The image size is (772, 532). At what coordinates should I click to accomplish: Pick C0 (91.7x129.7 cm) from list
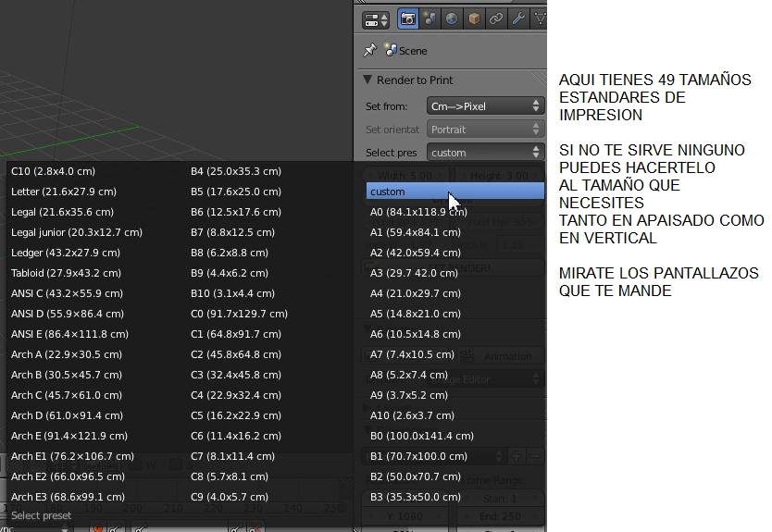(239, 314)
